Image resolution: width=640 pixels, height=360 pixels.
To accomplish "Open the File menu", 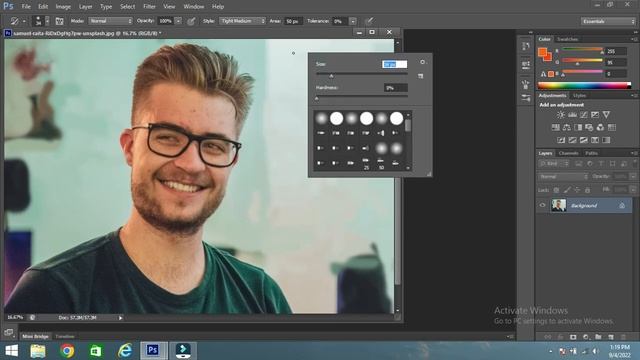I will point(26,7).
